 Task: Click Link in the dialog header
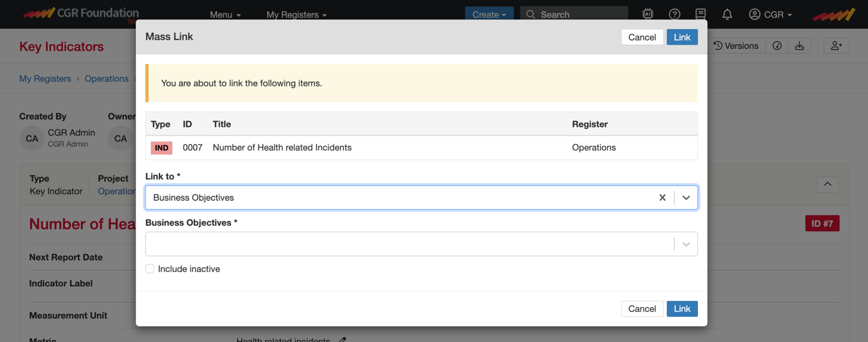click(682, 37)
